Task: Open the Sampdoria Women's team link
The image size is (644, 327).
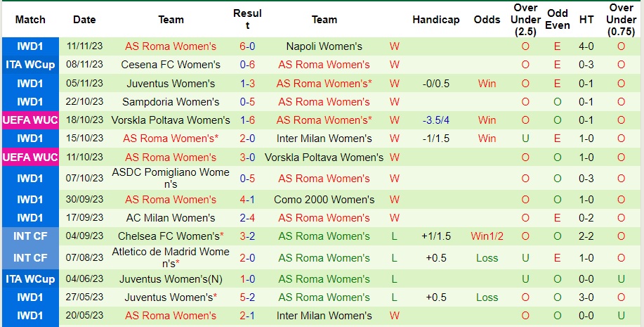Action: [171, 102]
